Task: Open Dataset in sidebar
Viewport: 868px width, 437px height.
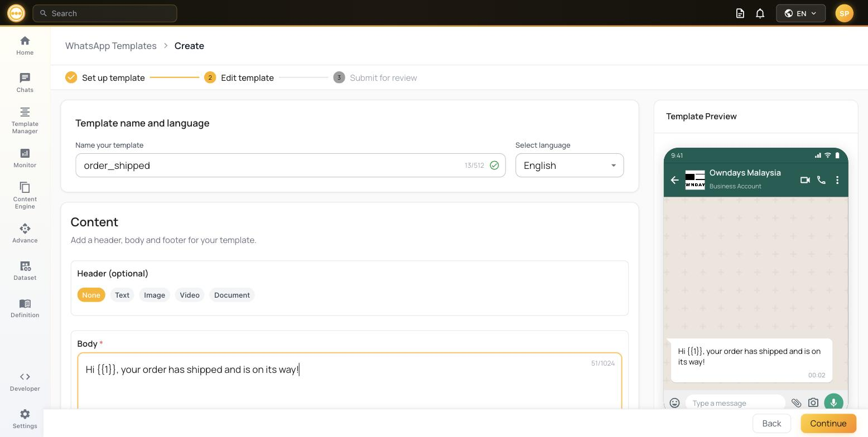Action: click(25, 271)
